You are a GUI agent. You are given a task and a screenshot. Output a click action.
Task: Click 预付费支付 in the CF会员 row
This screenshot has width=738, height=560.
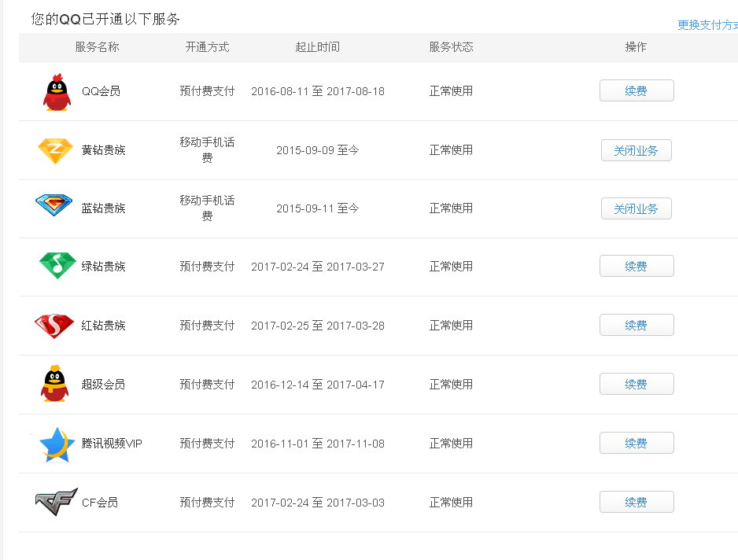207,503
